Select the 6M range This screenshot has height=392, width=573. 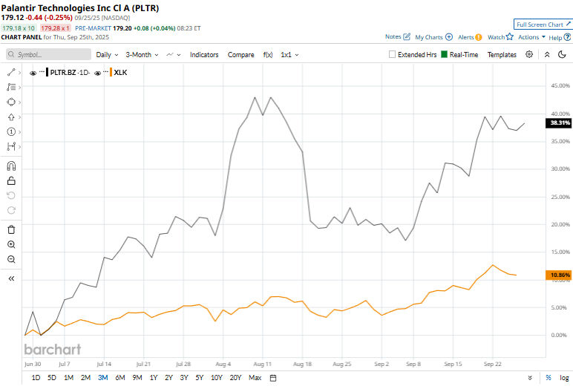[120, 378]
